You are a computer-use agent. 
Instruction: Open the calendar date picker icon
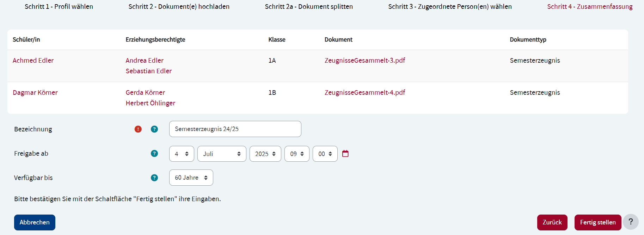pyautogui.click(x=345, y=154)
